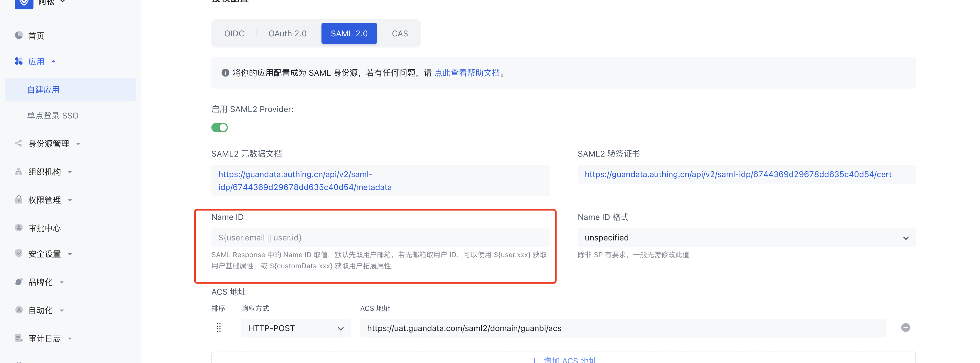Viewport: 980px width, 363px height.
Task: Open 审批中心 in the sidebar
Action: [45, 228]
